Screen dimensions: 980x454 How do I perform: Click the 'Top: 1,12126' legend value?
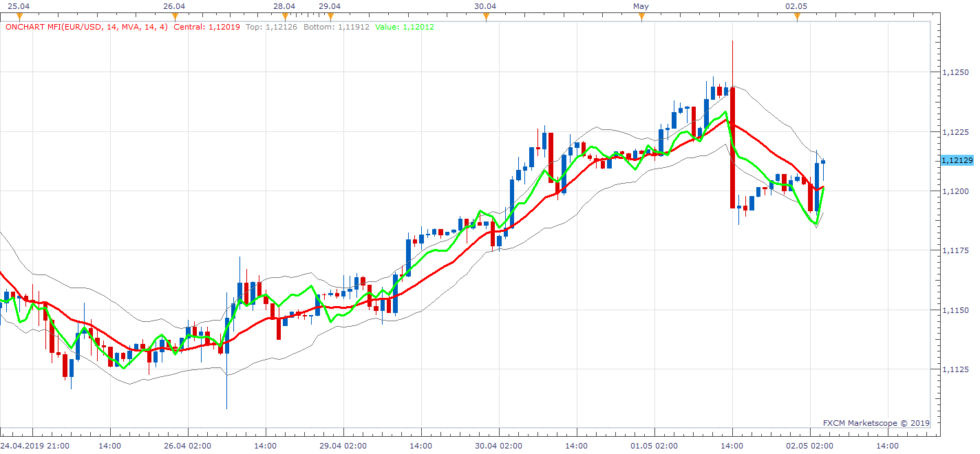point(270,27)
